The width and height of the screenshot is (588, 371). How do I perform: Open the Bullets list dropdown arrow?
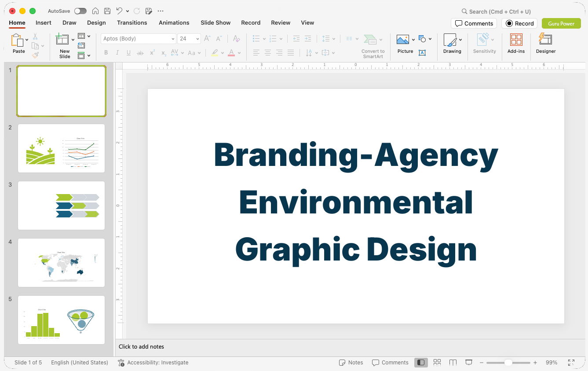click(x=264, y=39)
